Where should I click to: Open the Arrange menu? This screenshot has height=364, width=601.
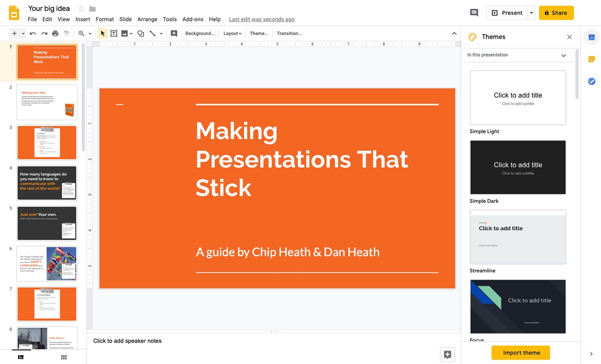(147, 19)
